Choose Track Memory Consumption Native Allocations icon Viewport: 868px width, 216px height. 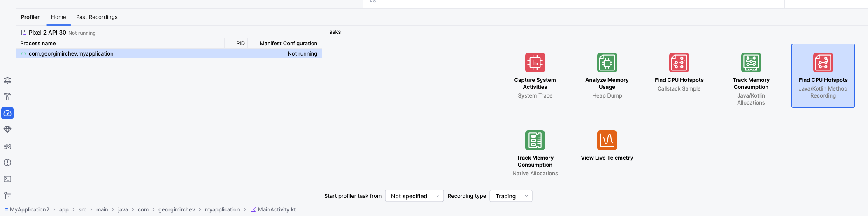click(535, 140)
